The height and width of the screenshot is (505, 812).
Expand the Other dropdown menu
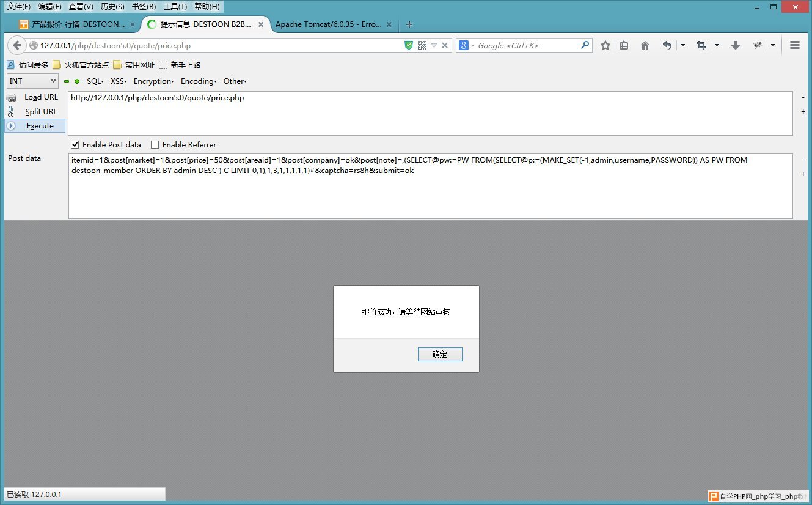point(235,81)
